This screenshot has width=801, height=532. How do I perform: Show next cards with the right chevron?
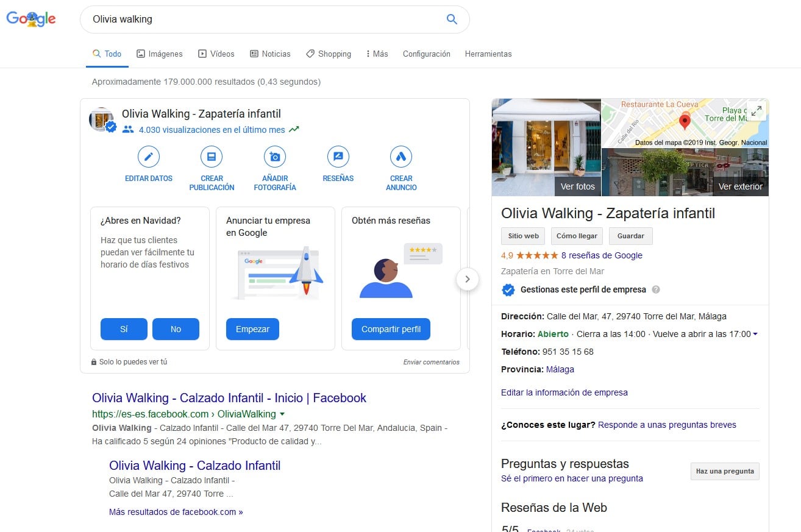(468, 279)
